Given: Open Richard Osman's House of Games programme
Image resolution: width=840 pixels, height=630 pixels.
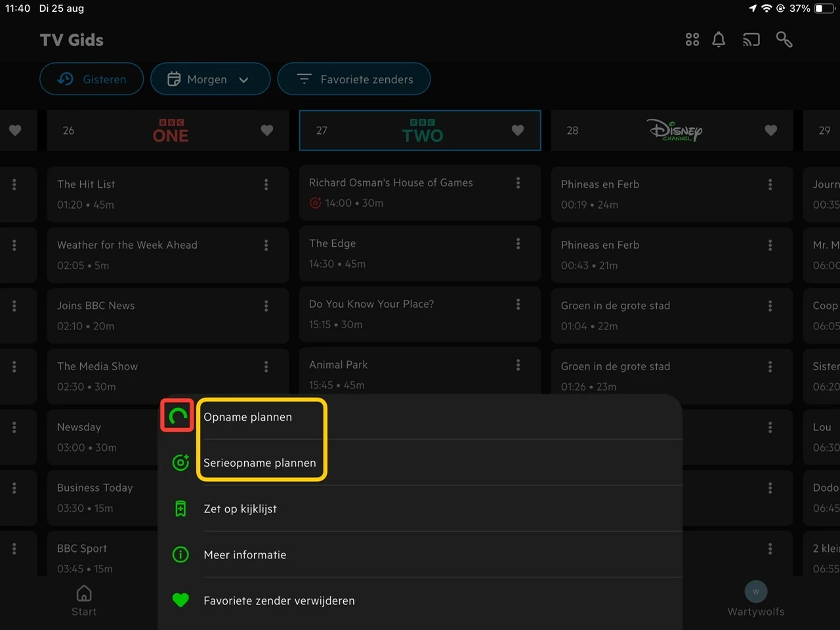Looking at the screenshot, I should tap(420, 193).
